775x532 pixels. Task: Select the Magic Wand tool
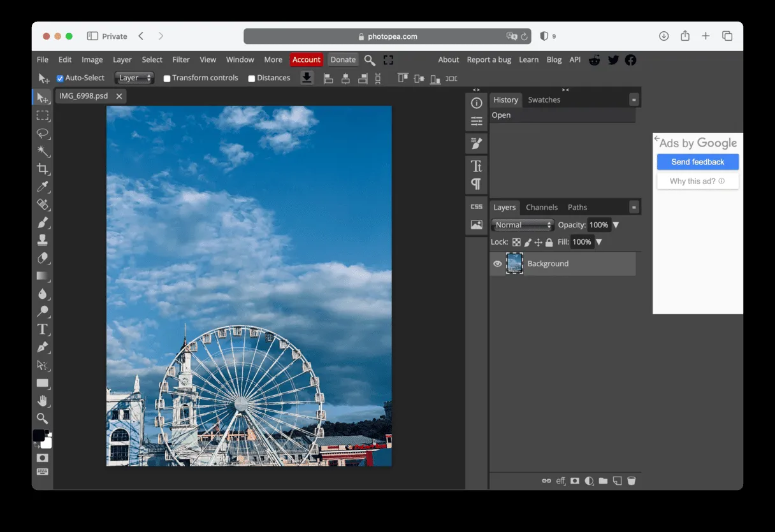pos(43,151)
